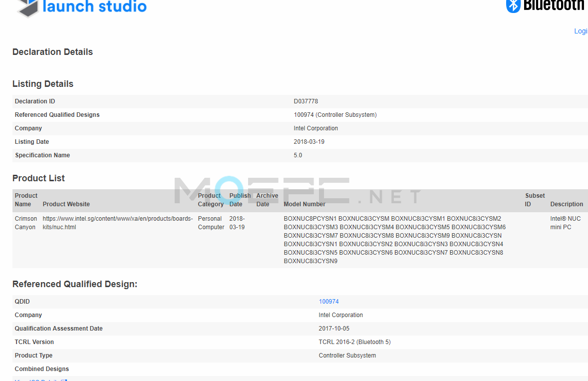Select Listing Date value 2018-03-19
Screen dimensions: 588x381
pos(309,142)
